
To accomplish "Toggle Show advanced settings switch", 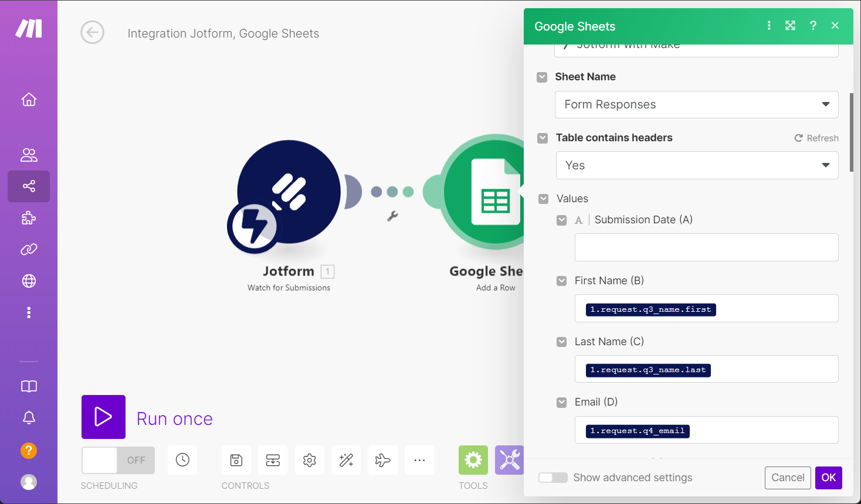I will pyautogui.click(x=553, y=478).
